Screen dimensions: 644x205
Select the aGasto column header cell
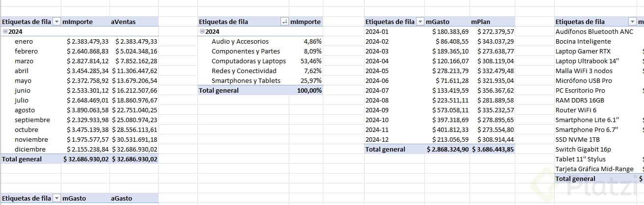tap(122, 198)
